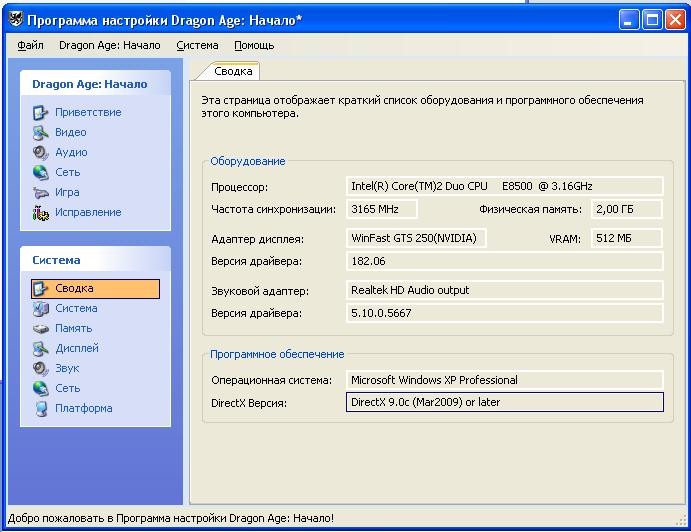Image resolution: width=691 pixels, height=532 pixels.
Task: Click the Звук speaker icon
Action: 41,368
